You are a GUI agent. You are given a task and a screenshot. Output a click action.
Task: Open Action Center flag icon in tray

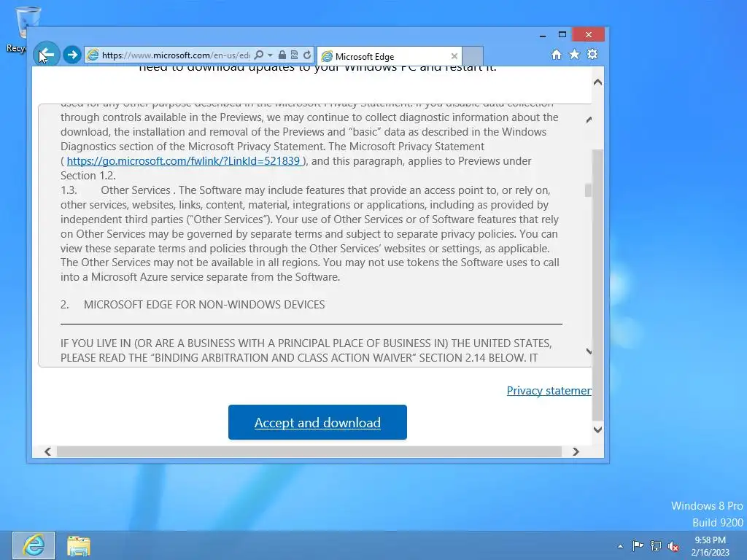click(638, 545)
